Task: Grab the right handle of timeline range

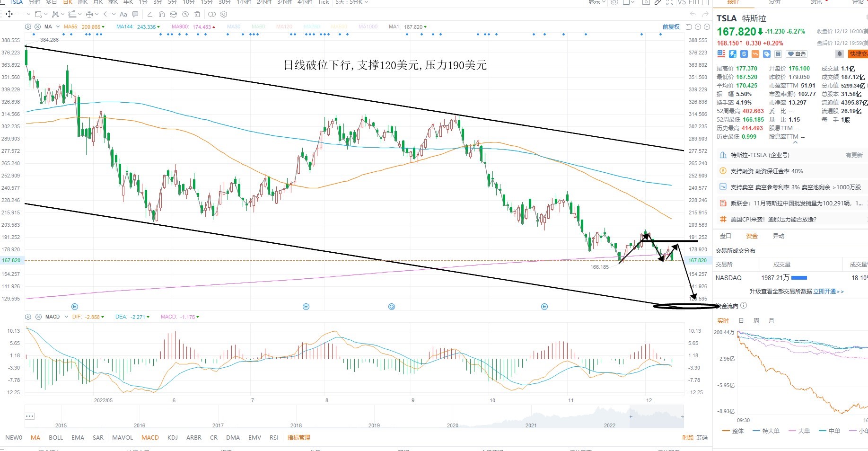Action: [x=682, y=416]
